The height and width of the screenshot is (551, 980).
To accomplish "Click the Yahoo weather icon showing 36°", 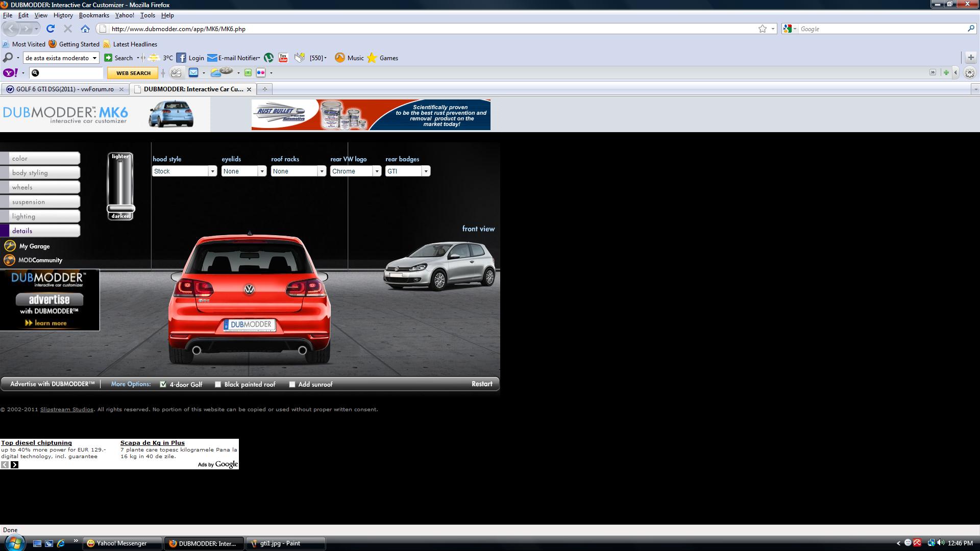I will pyautogui.click(x=222, y=72).
